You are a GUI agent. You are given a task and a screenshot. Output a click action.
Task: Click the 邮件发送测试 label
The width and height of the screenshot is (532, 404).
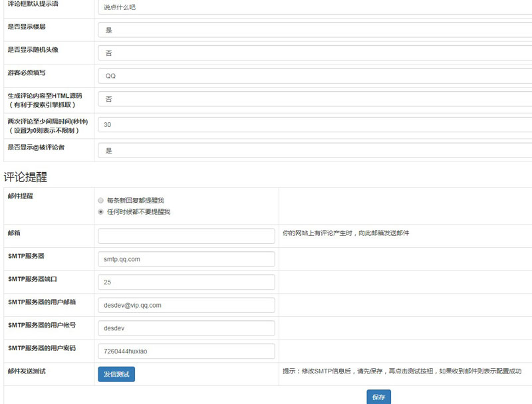[27, 371]
